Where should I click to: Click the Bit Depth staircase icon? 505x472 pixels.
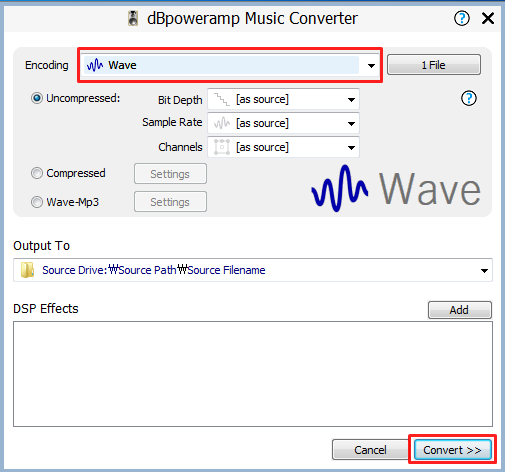[222, 99]
